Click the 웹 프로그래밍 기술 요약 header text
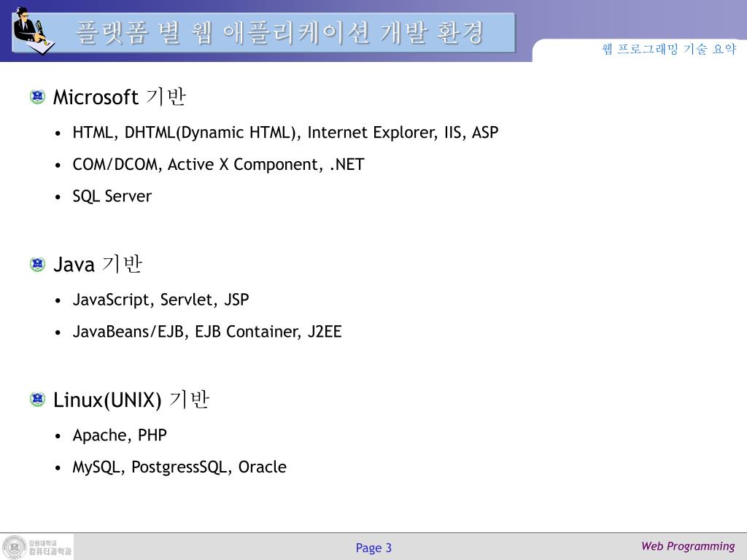 click(x=670, y=49)
